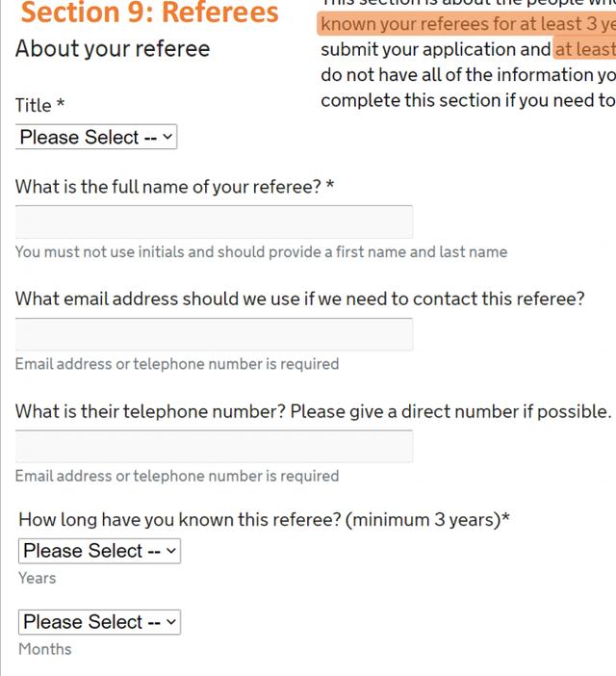Click the required hint below the telephone field
616x676 pixels.
click(x=177, y=476)
